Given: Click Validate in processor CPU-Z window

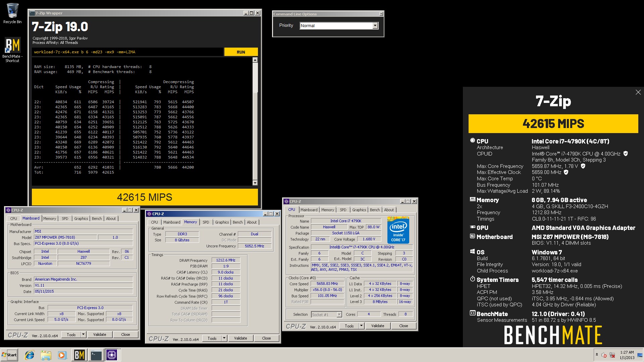Looking at the screenshot, I should tap(378, 326).
